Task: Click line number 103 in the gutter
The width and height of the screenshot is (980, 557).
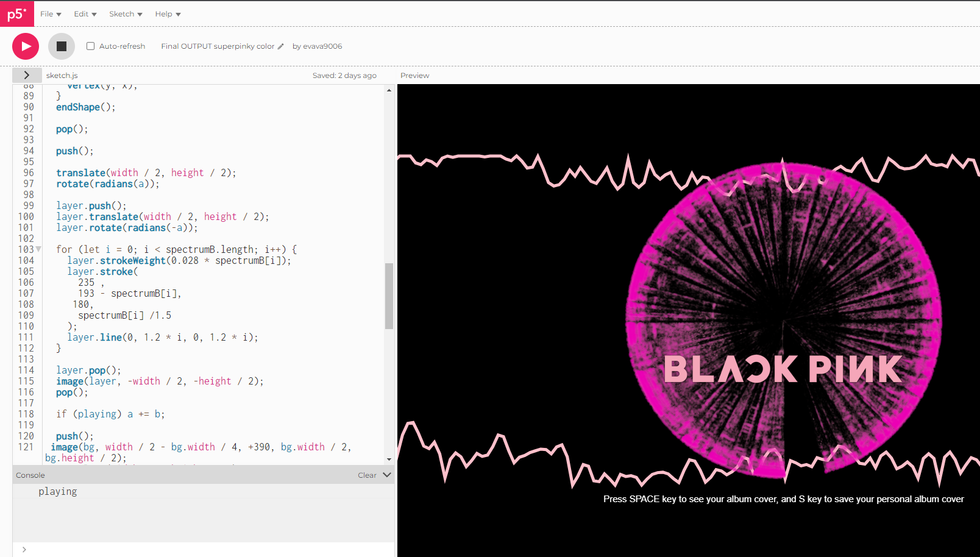Action: click(x=26, y=249)
